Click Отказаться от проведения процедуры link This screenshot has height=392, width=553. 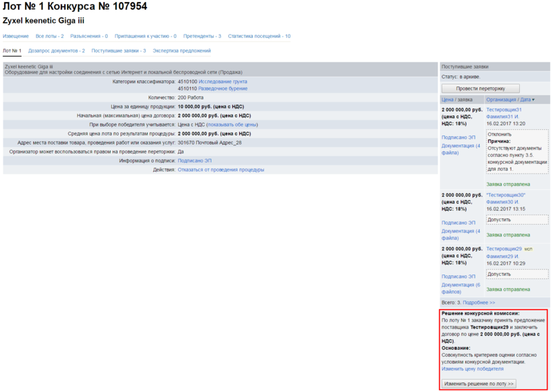click(x=221, y=169)
